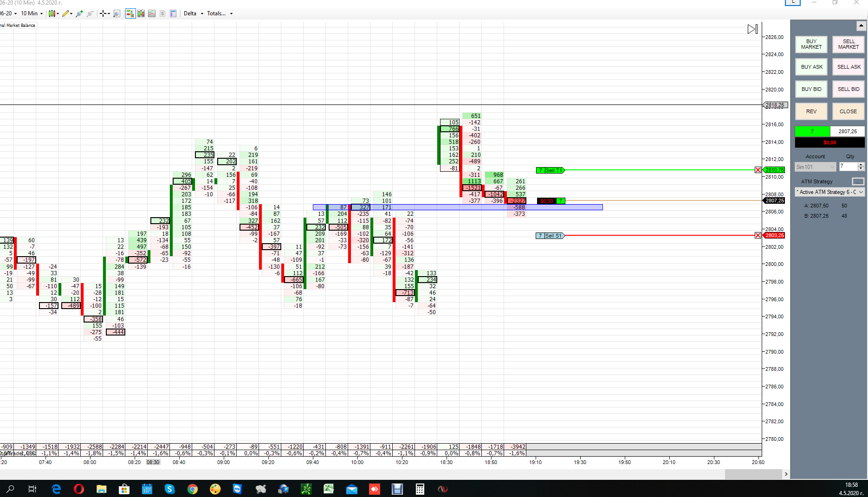Reverse position with the REV button
This screenshot has width=868, height=497.
coord(811,111)
